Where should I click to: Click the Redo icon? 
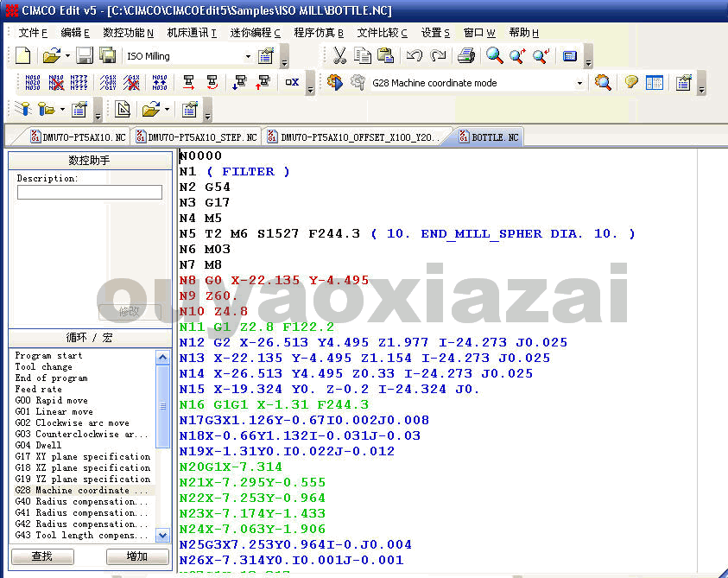pos(438,56)
